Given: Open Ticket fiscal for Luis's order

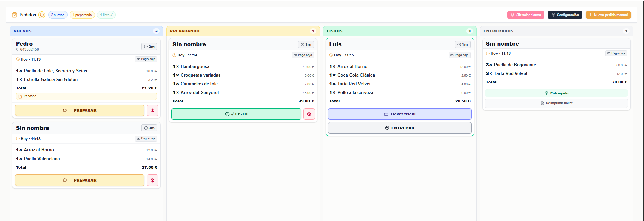Looking at the screenshot, I should click(400, 114).
